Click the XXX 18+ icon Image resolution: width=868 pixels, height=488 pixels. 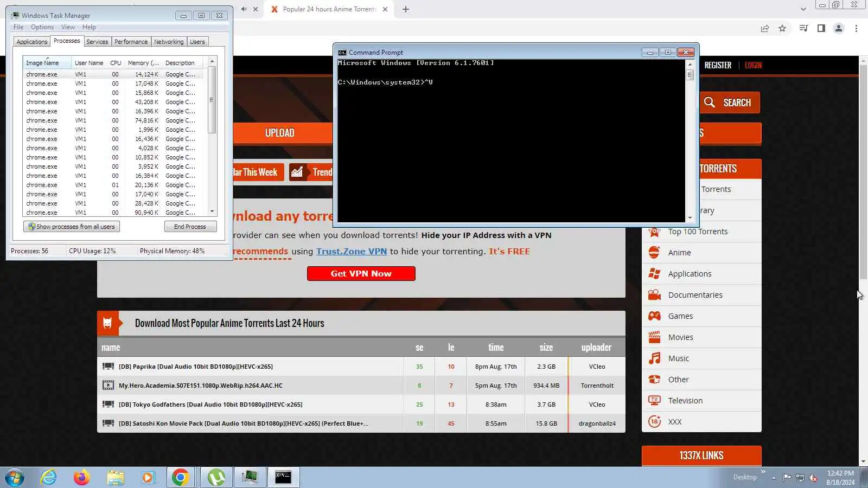pos(654,421)
